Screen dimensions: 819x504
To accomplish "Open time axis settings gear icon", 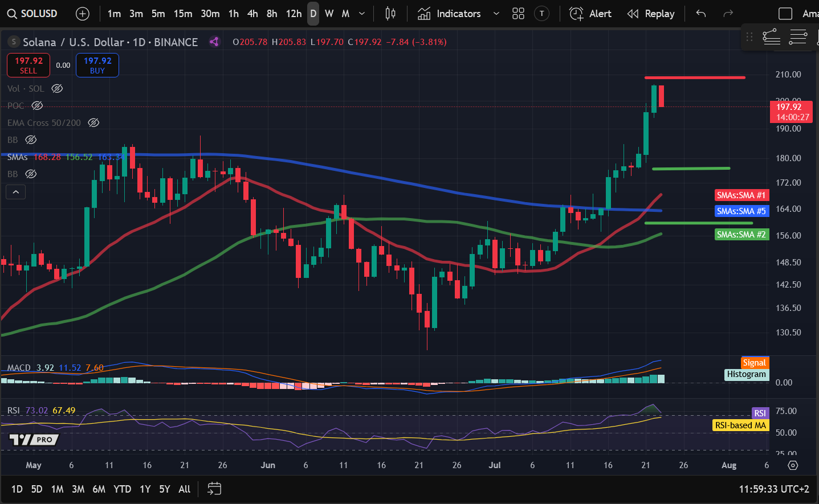I will (793, 465).
